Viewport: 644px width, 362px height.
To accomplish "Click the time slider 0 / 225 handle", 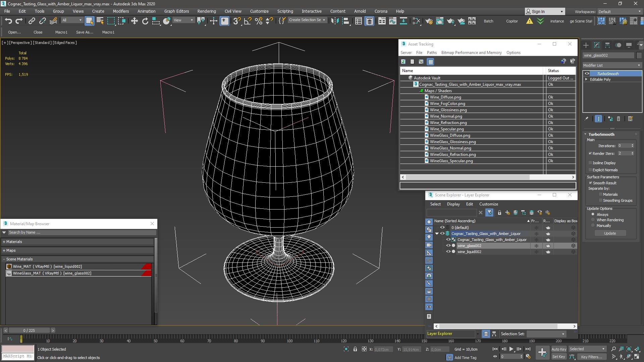I will [29, 330].
